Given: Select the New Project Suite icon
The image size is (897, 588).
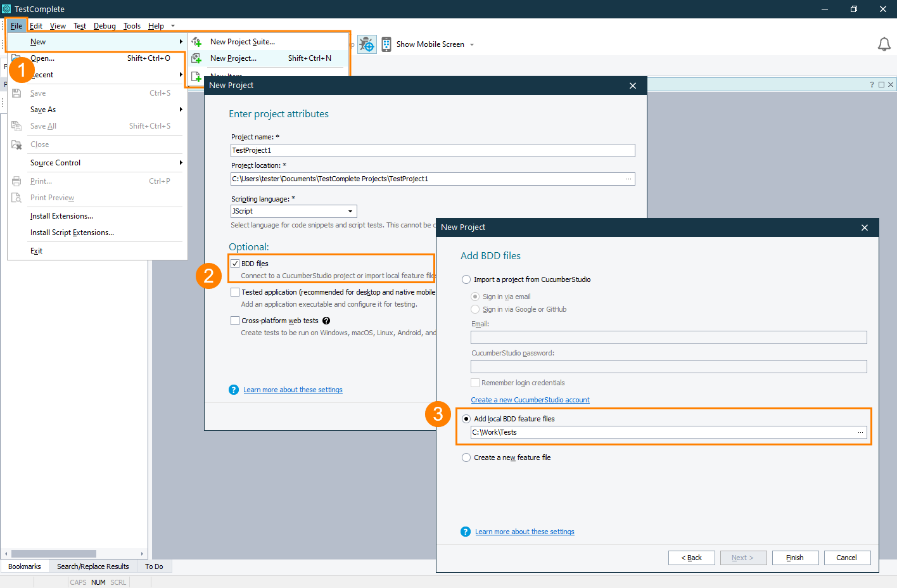Looking at the screenshot, I should (x=196, y=41).
